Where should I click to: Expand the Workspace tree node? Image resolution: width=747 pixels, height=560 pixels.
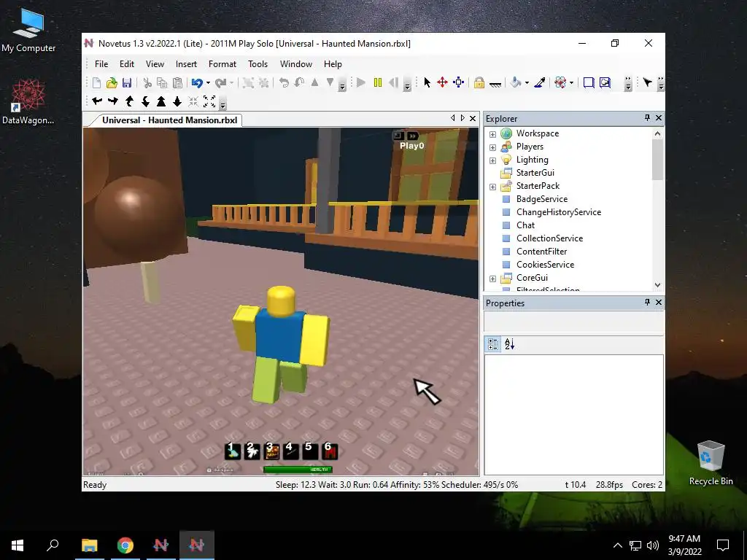pos(492,134)
